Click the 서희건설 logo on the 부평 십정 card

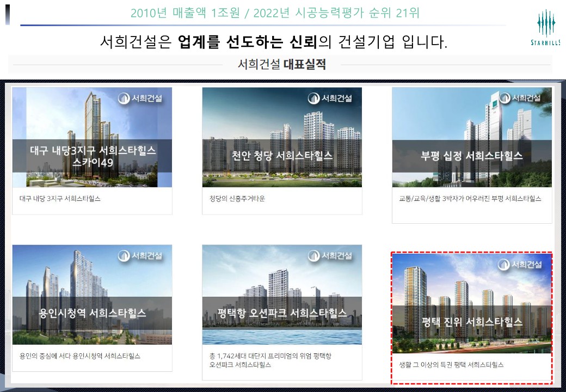(x=520, y=98)
